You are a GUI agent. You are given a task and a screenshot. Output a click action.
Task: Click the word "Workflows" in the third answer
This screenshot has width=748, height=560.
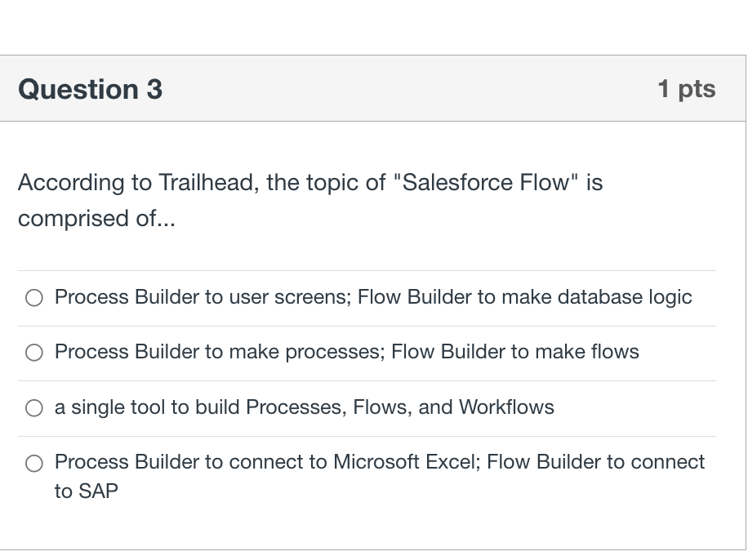(x=506, y=407)
